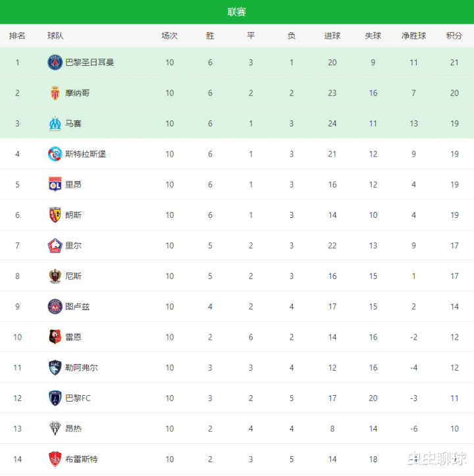The height and width of the screenshot is (476, 474).
Task: Click the Paris FC club crest
Action: tap(55, 398)
